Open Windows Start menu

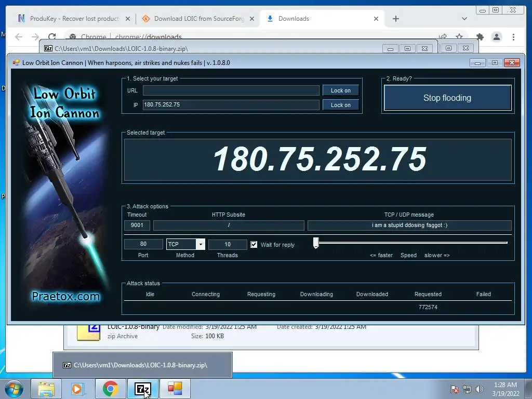(x=14, y=389)
